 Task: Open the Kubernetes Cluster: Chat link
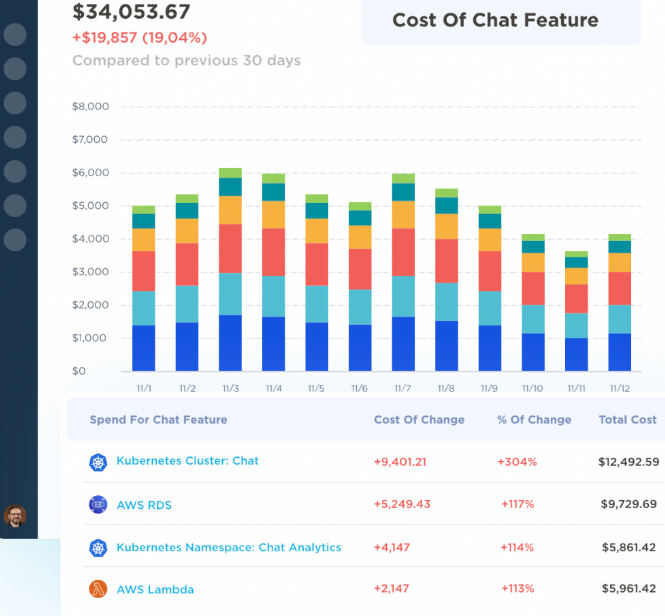(x=187, y=461)
